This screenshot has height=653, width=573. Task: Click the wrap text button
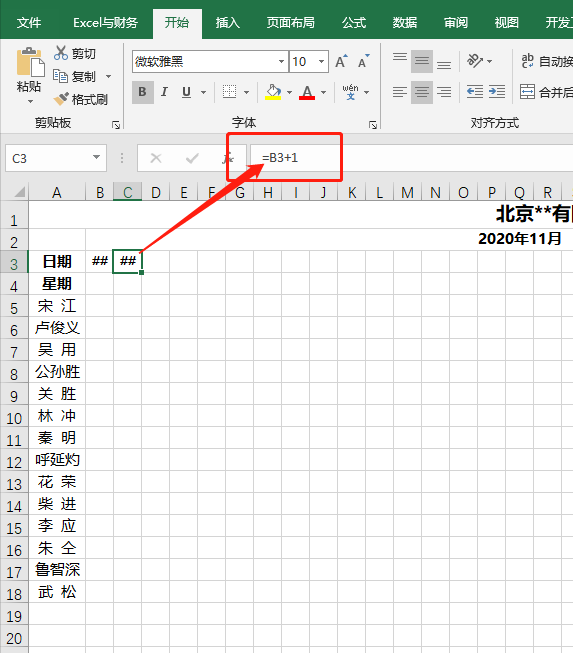[546, 61]
